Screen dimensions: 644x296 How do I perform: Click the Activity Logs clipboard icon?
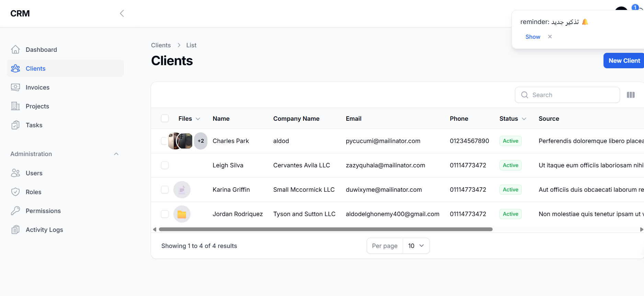click(15, 229)
